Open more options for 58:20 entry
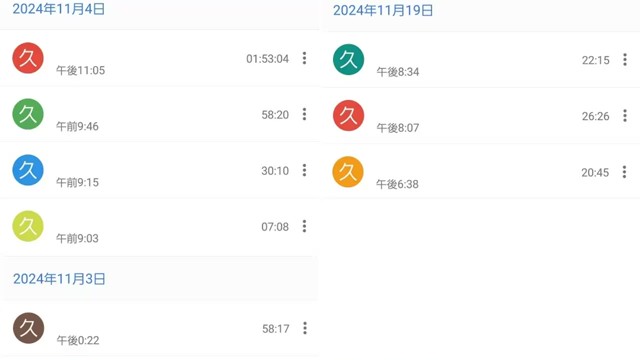This screenshot has width=640, height=360. [304, 114]
